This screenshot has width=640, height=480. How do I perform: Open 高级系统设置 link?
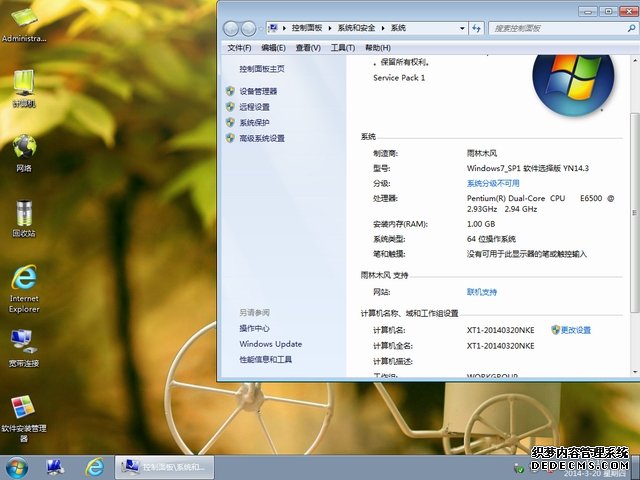262,138
